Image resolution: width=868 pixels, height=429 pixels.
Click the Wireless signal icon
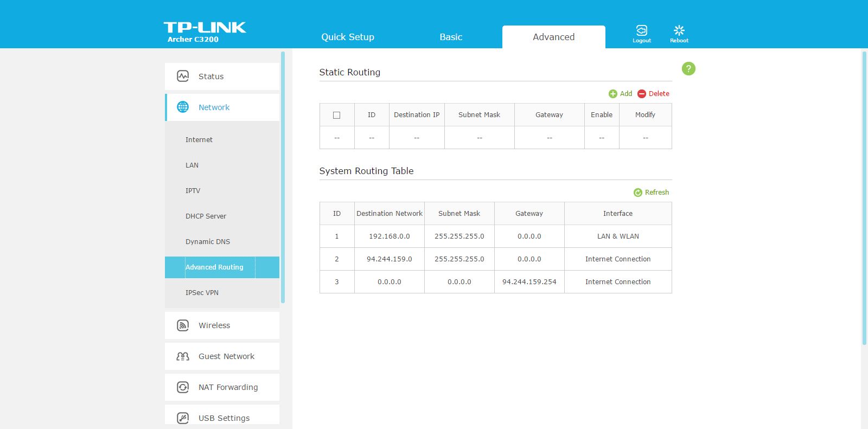(x=183, y=325)
